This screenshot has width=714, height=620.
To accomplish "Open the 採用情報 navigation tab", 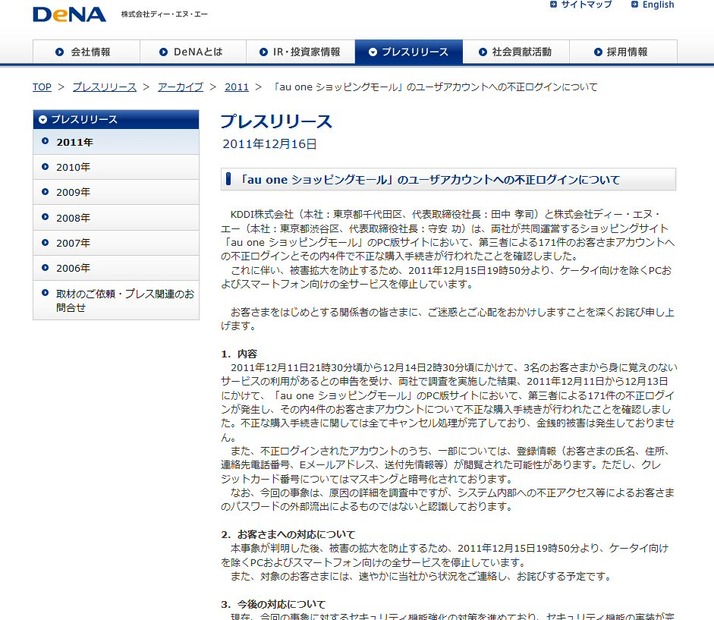I will pyautogui.click(x=623, y=51).
